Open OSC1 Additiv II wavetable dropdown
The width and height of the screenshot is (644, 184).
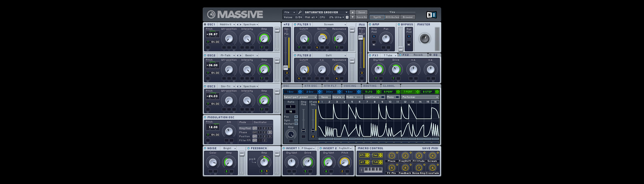(227, 24)
